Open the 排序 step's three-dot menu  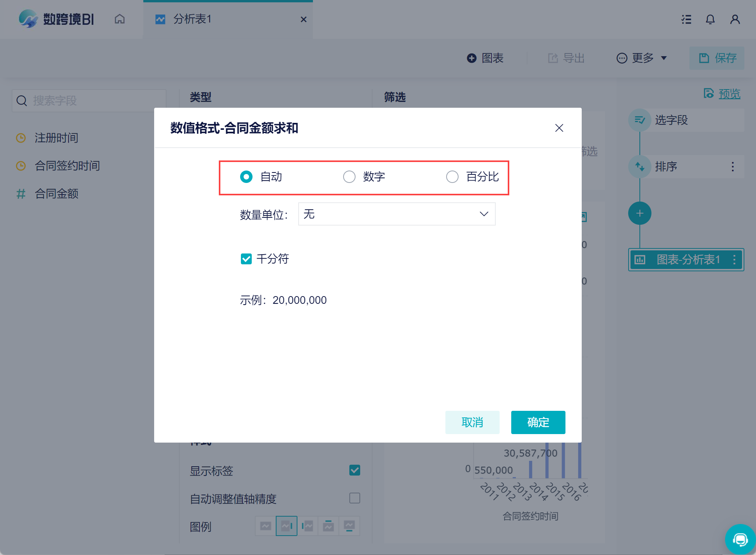[x=732, y=167]
